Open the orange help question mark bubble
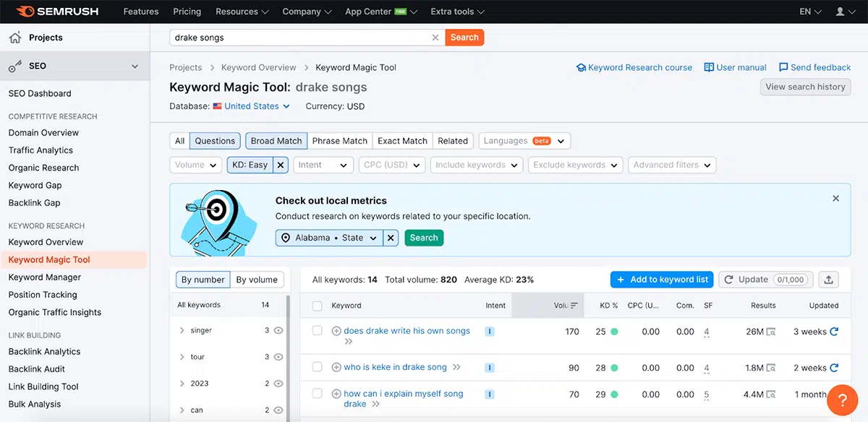 842,400
